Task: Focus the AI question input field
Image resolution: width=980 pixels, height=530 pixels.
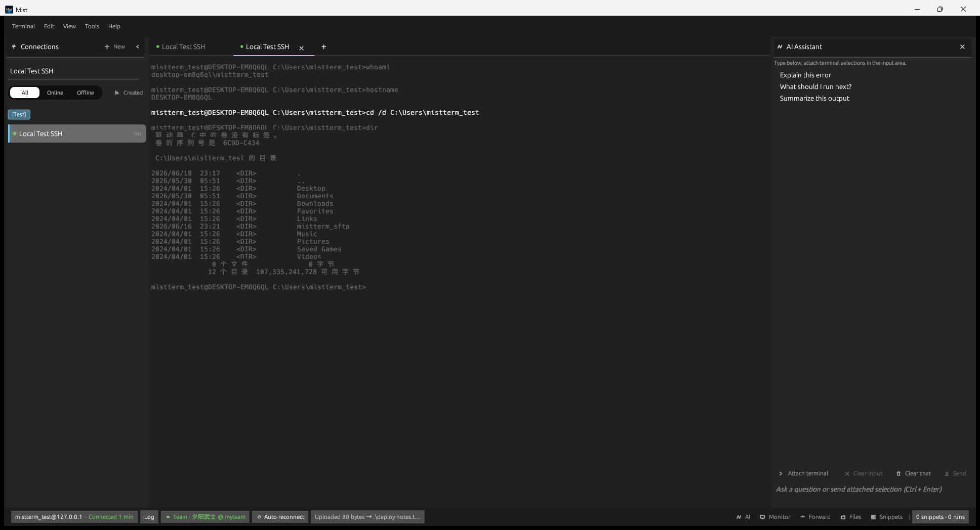Action: point(873,490)
